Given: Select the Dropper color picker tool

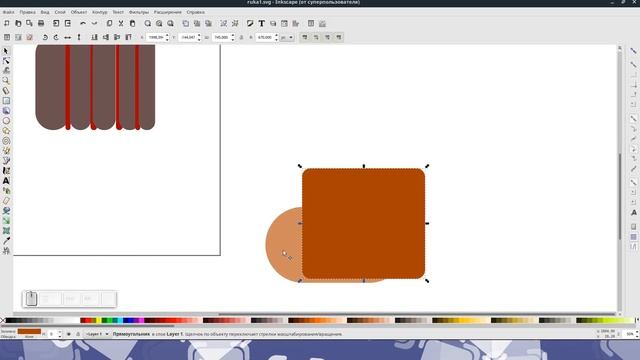Looking at the screenshot, I should [x=6, y=240].
